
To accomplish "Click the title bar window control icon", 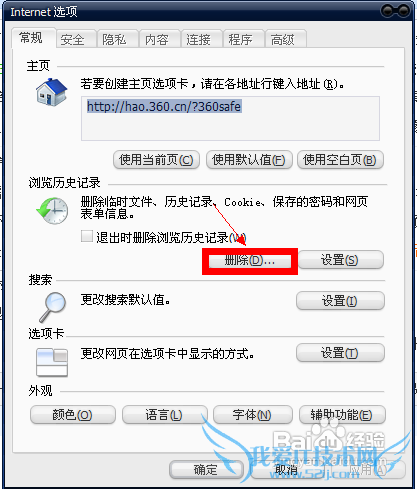I will click(x=396, y=11).
